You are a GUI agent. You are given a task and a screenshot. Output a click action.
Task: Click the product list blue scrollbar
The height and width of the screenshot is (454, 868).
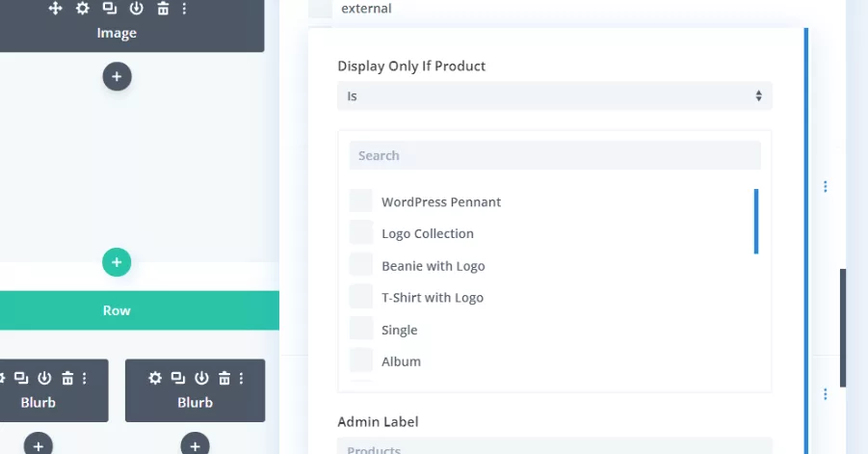(756, 222)
